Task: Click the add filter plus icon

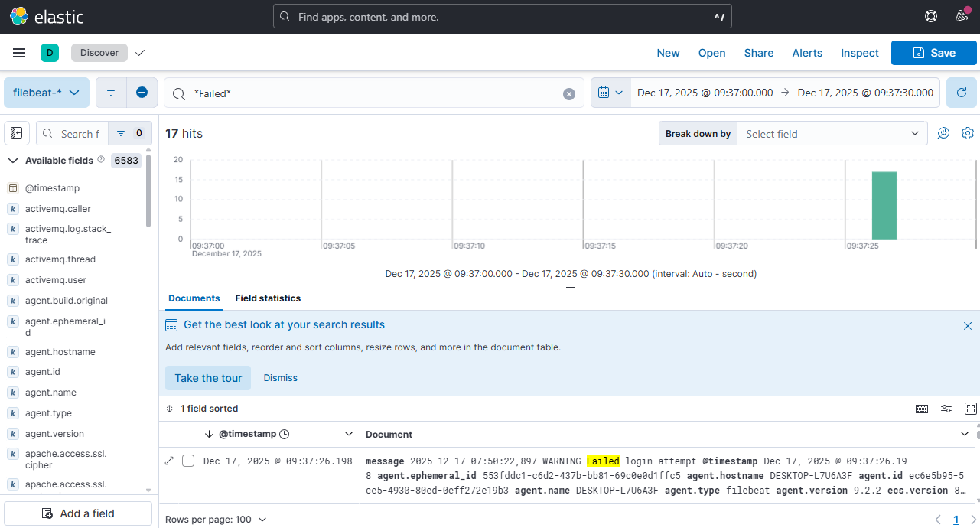Action: tap(142, 93)
